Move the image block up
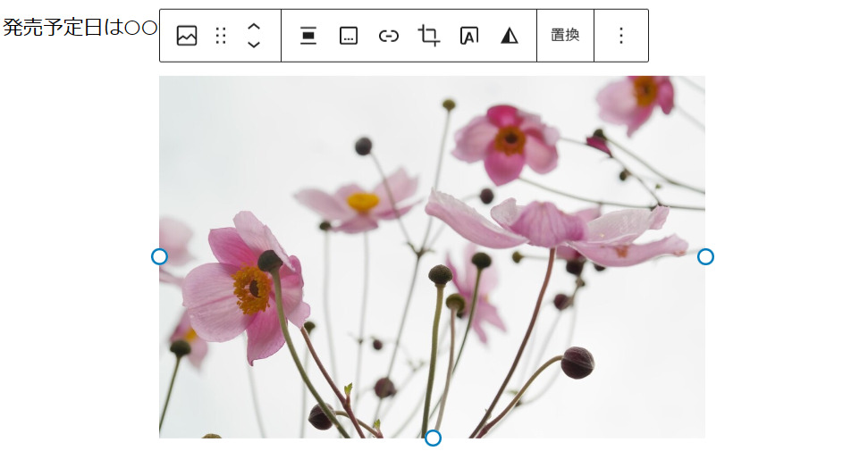Screen dimensions: 868x451 (254, 27)
